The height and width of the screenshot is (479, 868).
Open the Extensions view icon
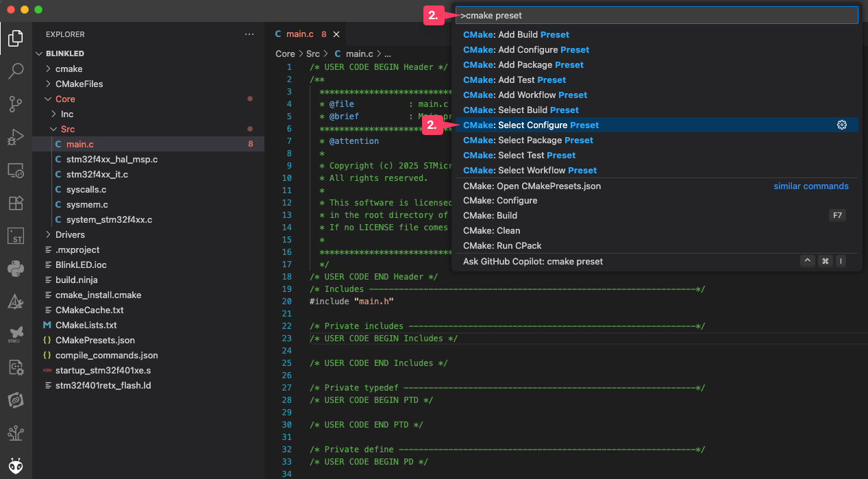tap(16, 204)
